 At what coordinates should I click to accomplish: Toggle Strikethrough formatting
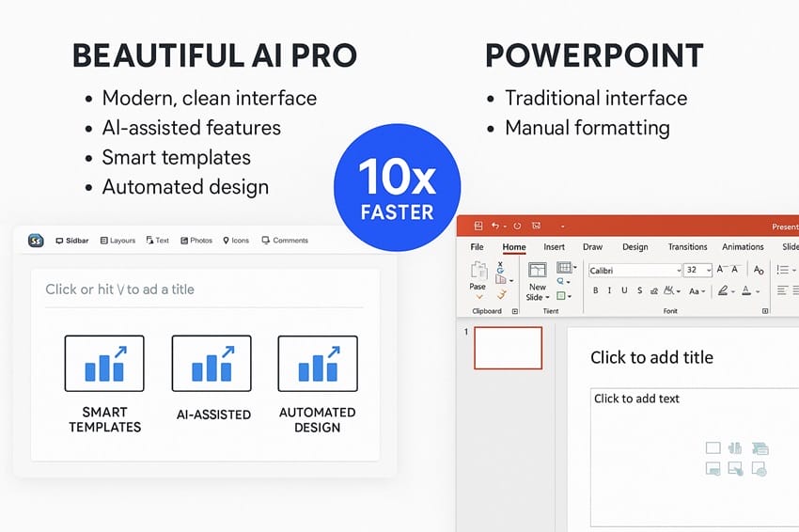coord(654,291)
